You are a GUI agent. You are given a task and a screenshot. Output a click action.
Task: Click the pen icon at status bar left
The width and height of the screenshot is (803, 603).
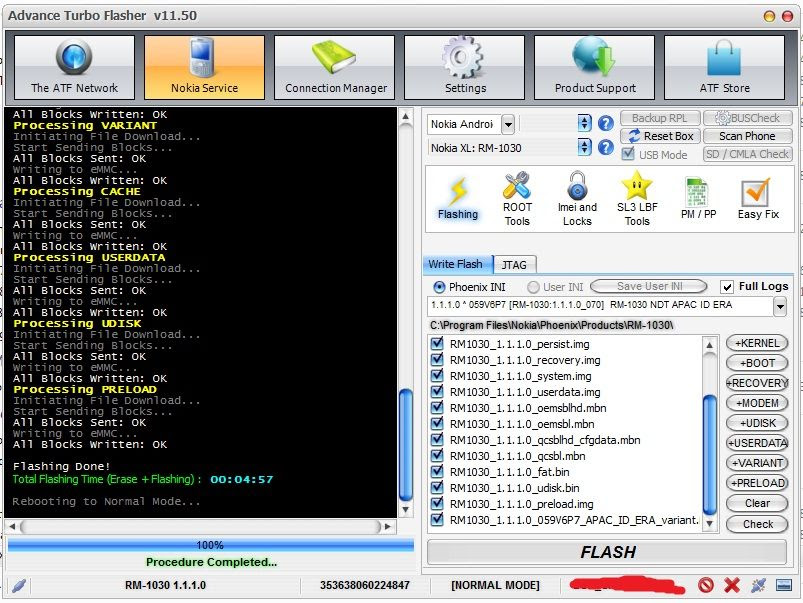pyautogui.click(x=19, y=585)
